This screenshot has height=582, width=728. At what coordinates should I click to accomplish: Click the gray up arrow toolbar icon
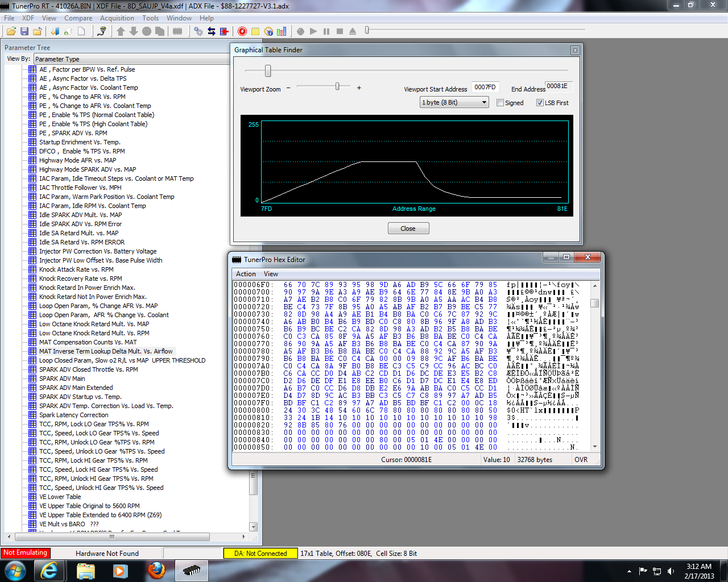(x=121, y=31)
